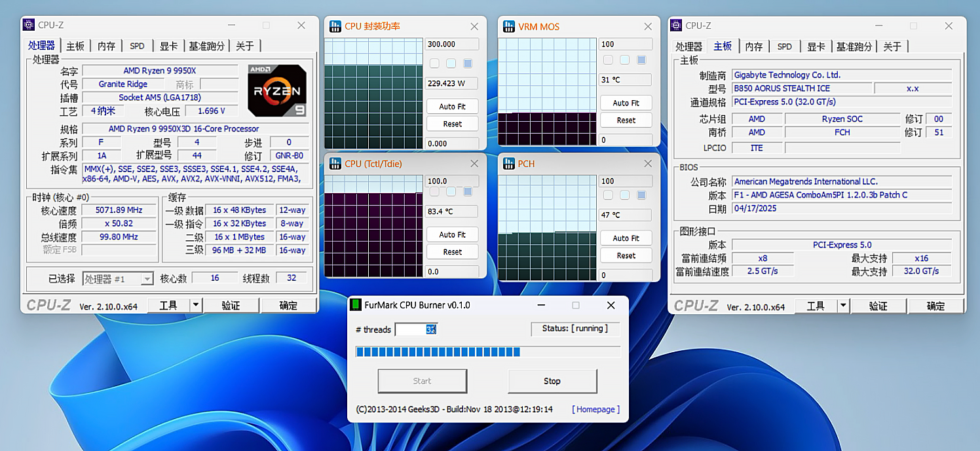Screen dimensions: 980x451
Task: Click the CPU 封装功率 window title icon
Action: pos(335,26)
